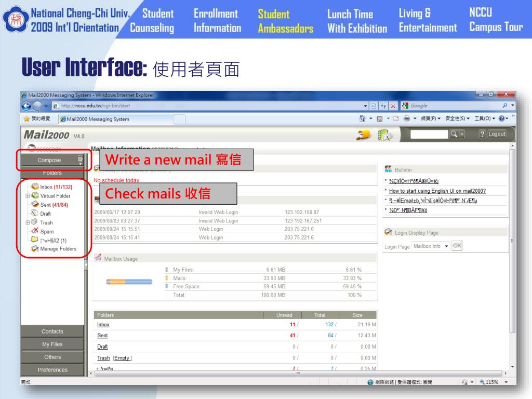532x399 pixels.
Task: Click the RSS feeds icon
Action: tap(380, 118)
